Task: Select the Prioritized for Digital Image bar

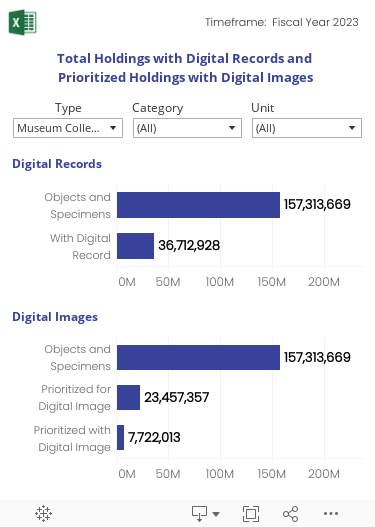Action: pos(128,398)
